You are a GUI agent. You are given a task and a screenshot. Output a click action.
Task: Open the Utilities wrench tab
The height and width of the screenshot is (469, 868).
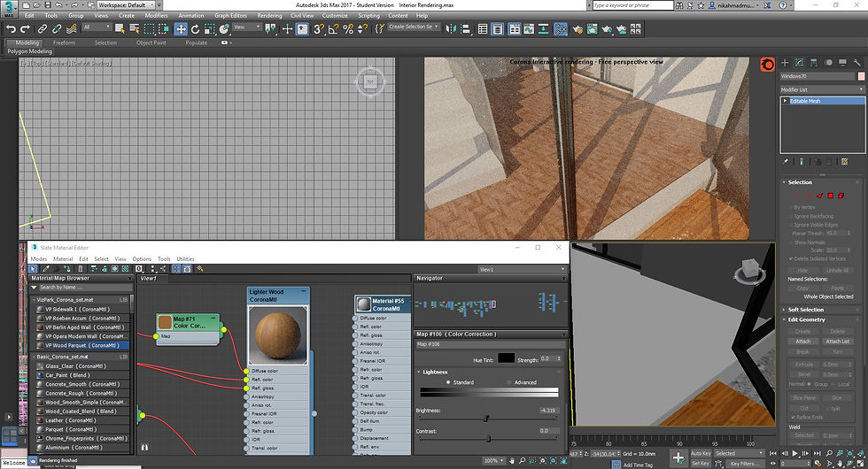click(857, 63)
